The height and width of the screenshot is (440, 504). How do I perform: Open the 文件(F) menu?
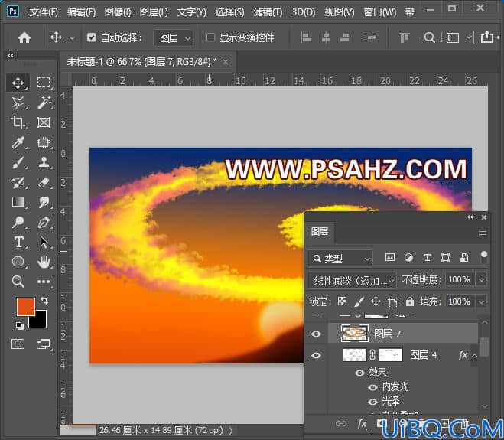(x=44, y=12)
